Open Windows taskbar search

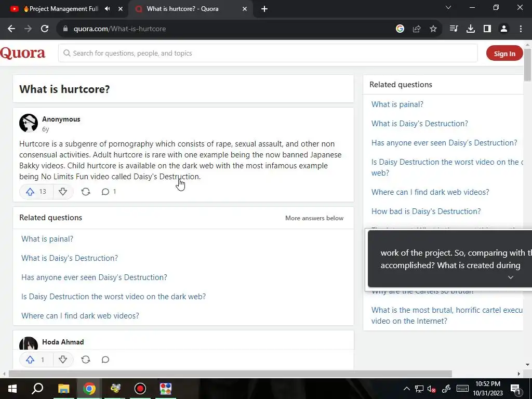pyautogui.click(x=37, y=389)
